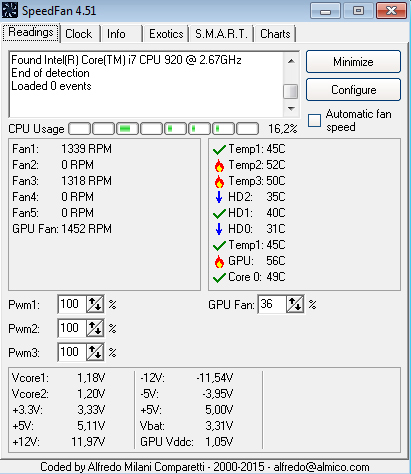The width and height of the screenshot is (411, 474).
Task: Click the green checkmark next to HD1
Action: [x=219, y=213]
